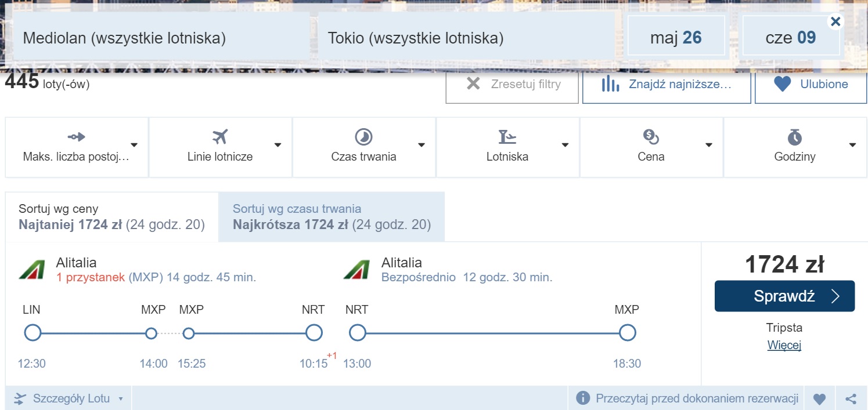Viewport: 868px width, 410px height.
Task: Click 445 loty(-ów) results count
Action: click(47, 82)
